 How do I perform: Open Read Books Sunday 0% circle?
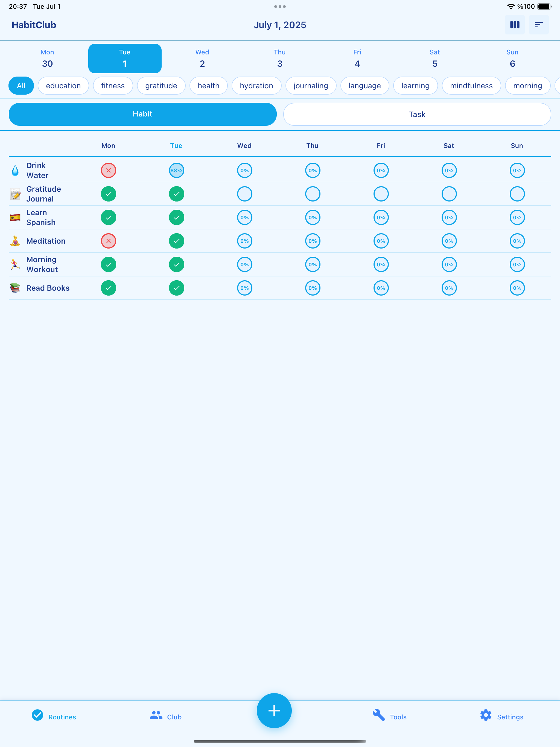point(517,288)
